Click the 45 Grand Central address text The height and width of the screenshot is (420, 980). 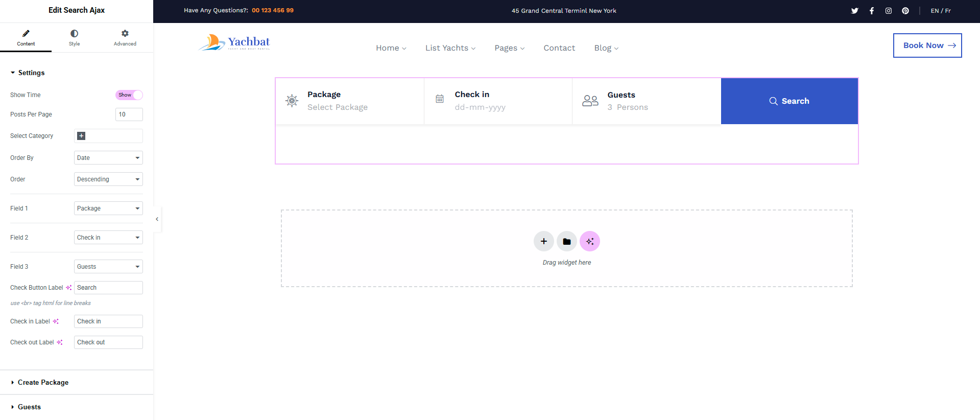pos(564,11)
